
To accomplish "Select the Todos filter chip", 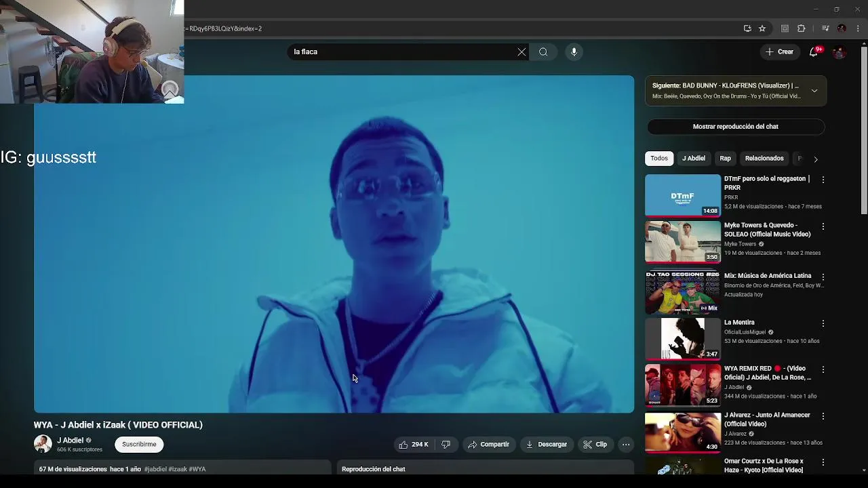I will click(659, 159).
